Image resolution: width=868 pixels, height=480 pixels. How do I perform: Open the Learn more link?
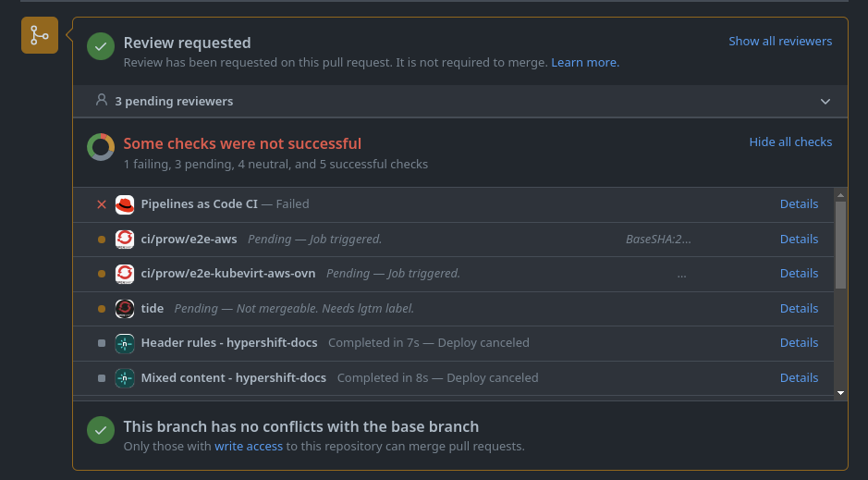pyautogui.click(x=585, y=63)
